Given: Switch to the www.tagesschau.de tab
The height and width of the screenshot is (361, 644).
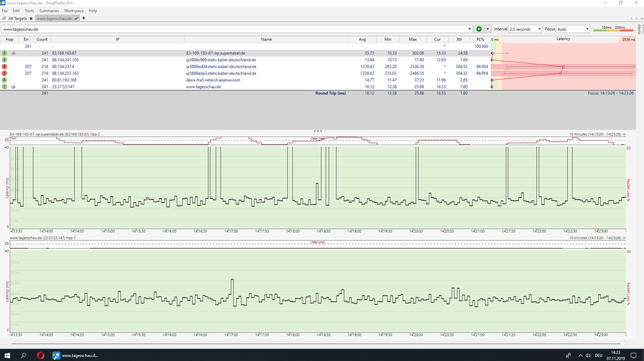Looking at the screenshot, I should (x=55, y=19).
